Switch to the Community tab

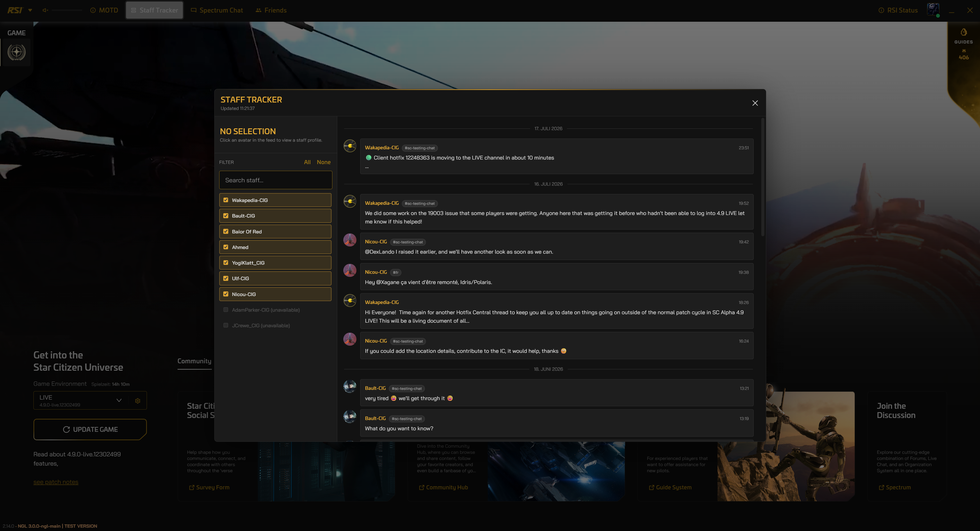(x=194, y=361)
